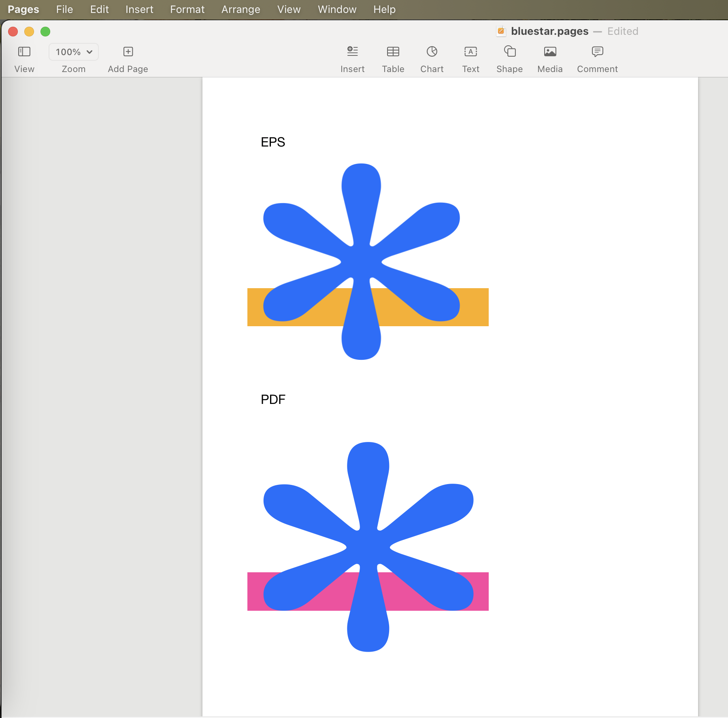The image size is (728, 718).
Task: Open the Pages application menu
Action: tap(23, 9)
